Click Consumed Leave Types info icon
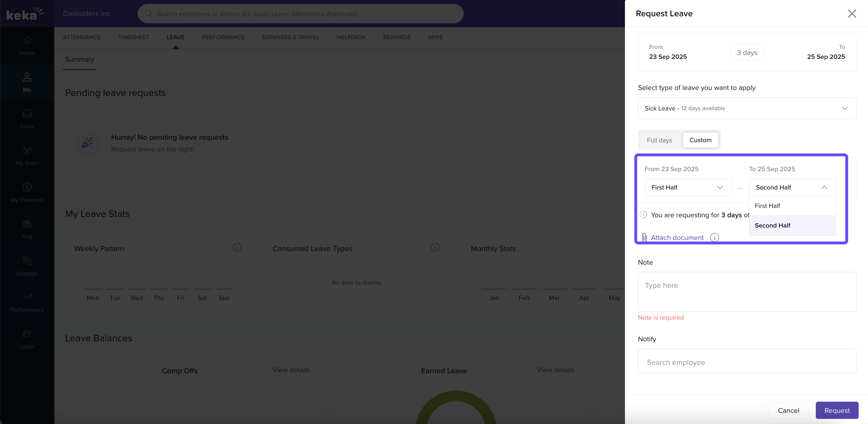 tap(435, 248)
